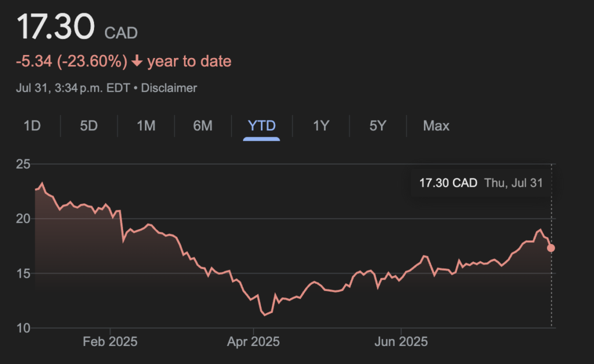This screenshot has height=364, width=594.
Task: Click the Apr 2025 axis label
Action: tap(253, 341)
